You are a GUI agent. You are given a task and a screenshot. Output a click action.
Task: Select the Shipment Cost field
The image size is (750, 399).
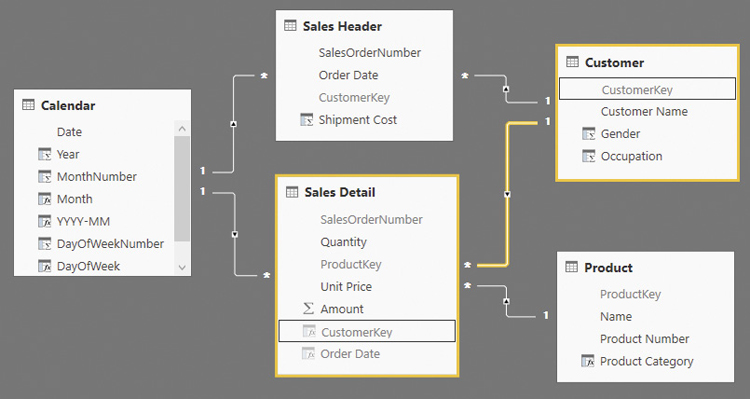358,120
